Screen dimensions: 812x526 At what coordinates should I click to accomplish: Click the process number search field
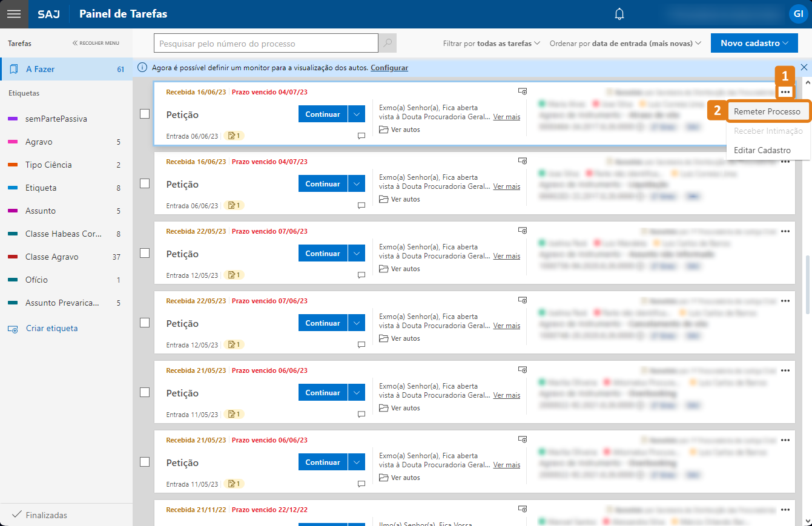click(266, 44)
